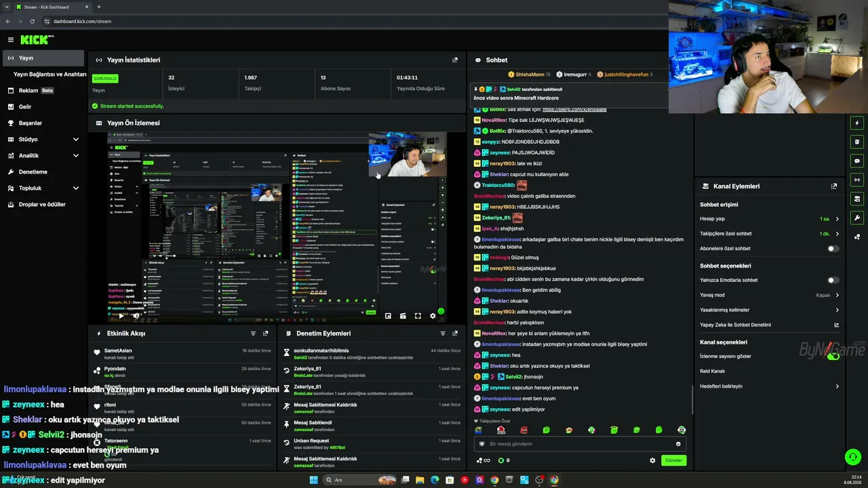Open the moderation notes icon in right rail
This screenshot has width=868, height=488.
tap(857, 142)
